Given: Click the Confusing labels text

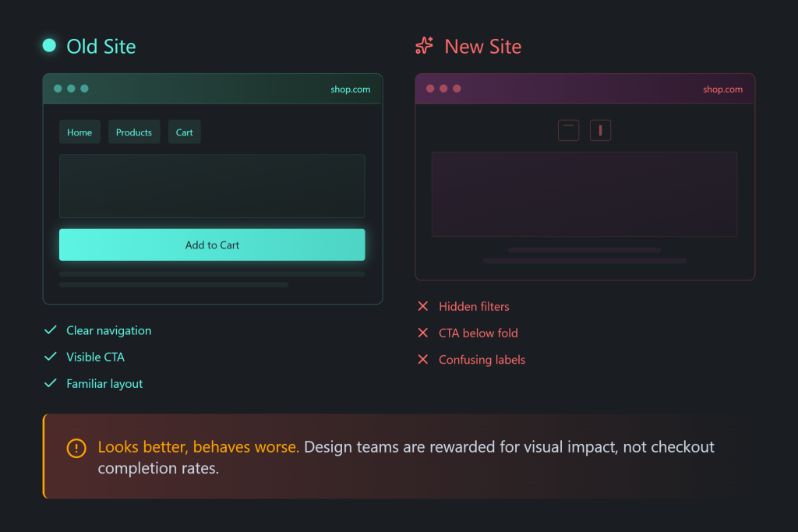Looking at the screenshot, I should (482, 360).
